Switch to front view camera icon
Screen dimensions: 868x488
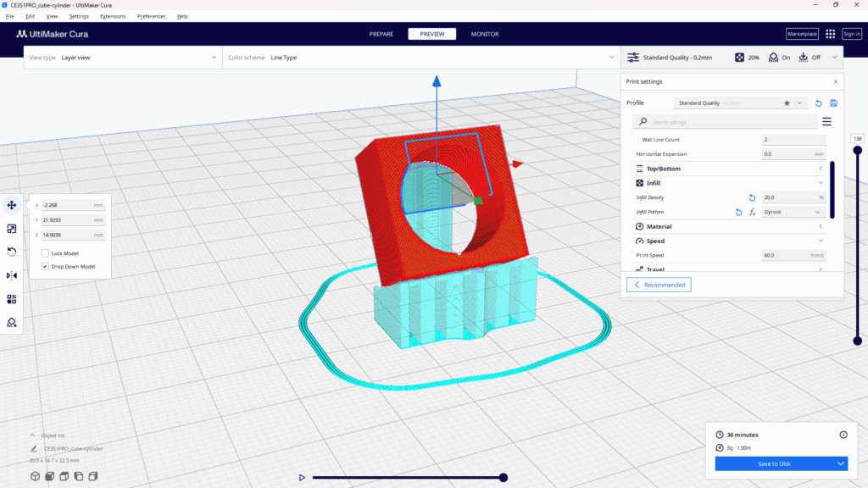click(48, 476)
